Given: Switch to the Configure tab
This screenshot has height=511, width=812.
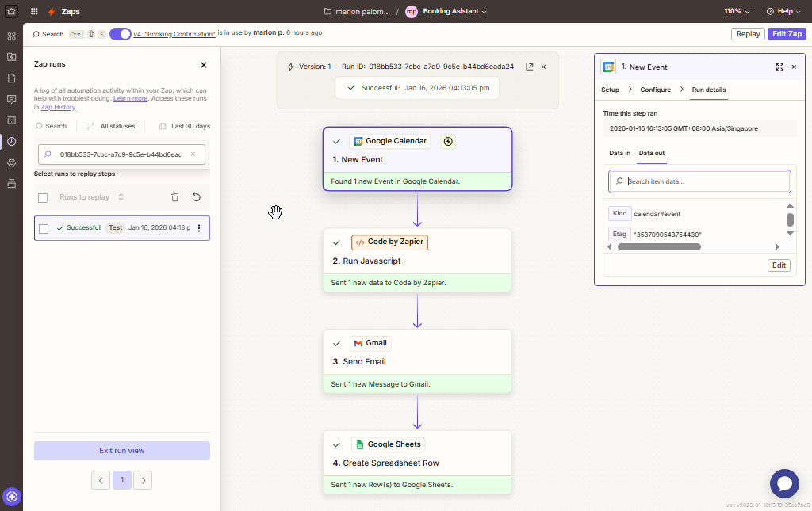Looking at the screenshot, I should [x=656, y=90].
